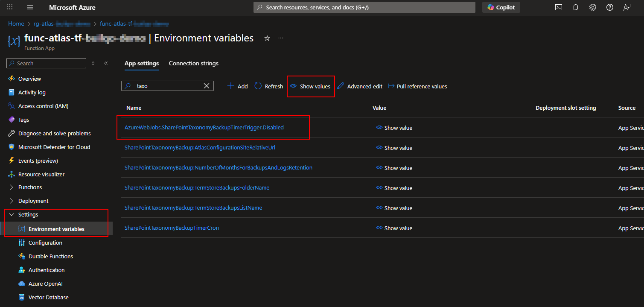Open the Azure portal apps grid icon

pos(10,7)
